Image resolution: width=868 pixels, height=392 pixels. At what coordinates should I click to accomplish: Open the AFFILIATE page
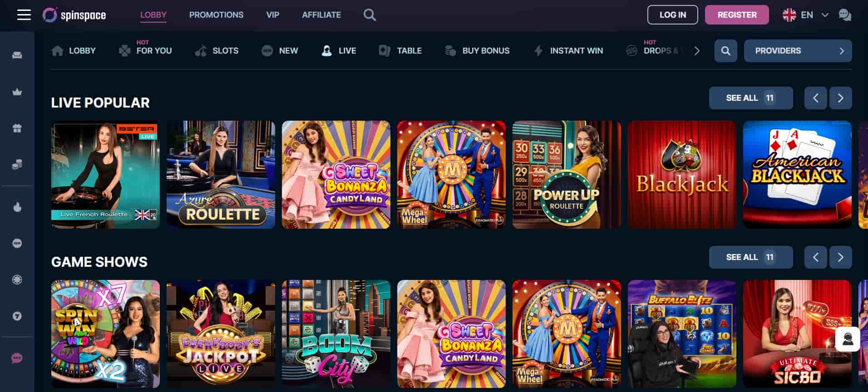point(321,15)
